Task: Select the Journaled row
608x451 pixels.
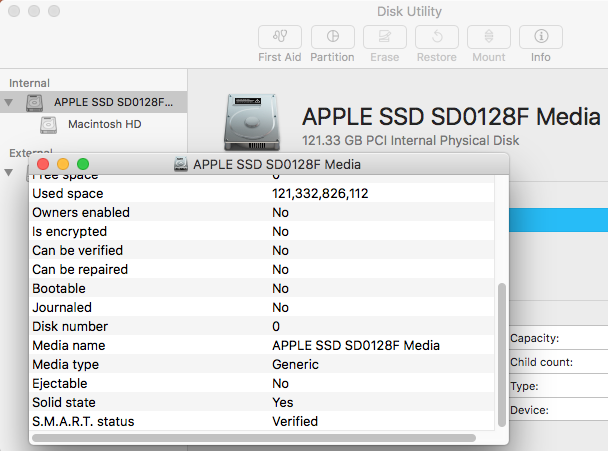Action: pyautogui.click(x=262, y=307)
